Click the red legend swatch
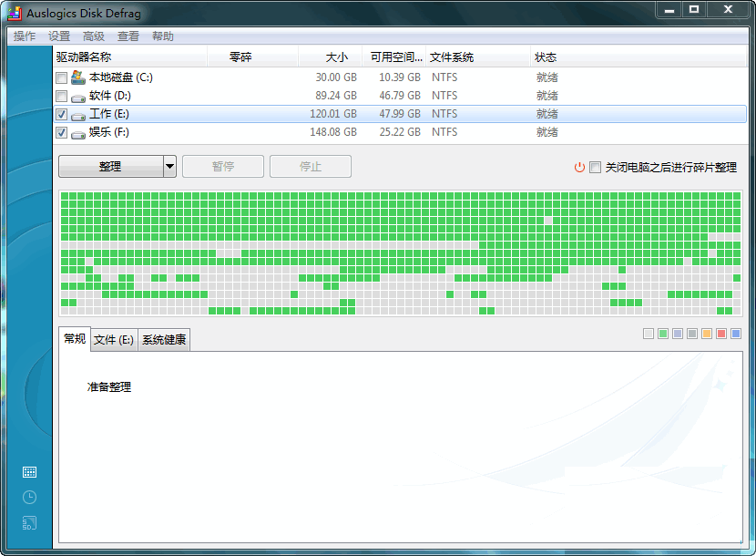The width and height of the screenshot is (756, 556). click(721, 334)
